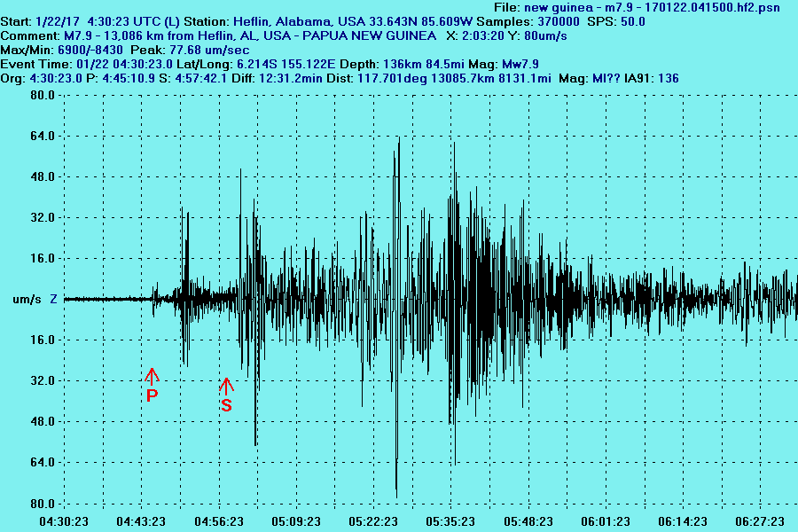Click time axis label 06:01:23

[606, 521]
